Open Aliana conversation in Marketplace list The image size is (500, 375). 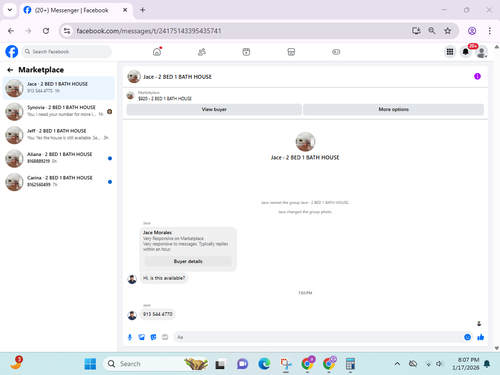(x=59, y=158)
